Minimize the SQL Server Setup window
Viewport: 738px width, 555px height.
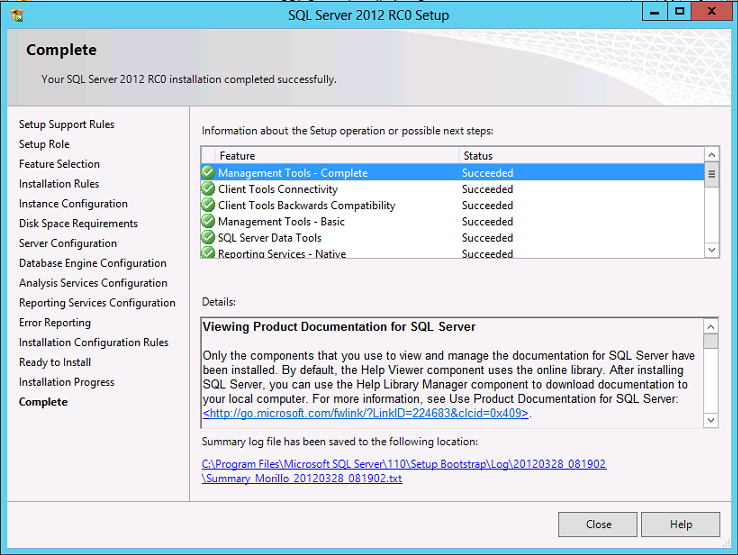coord(654,12)
